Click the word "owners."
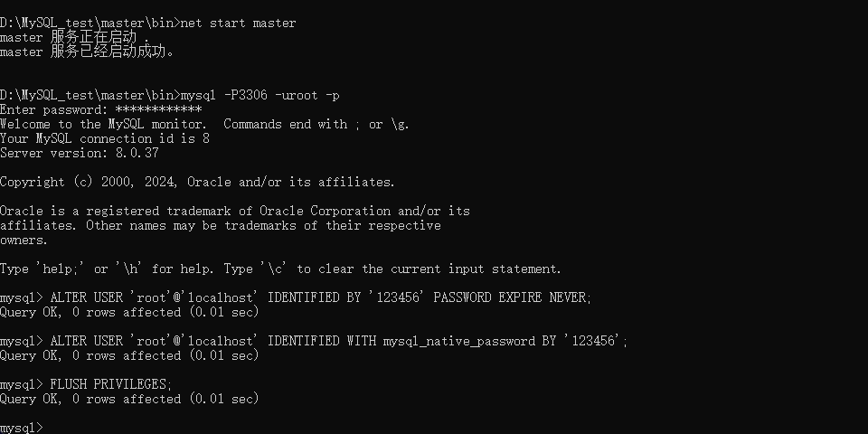 point(24,240)
